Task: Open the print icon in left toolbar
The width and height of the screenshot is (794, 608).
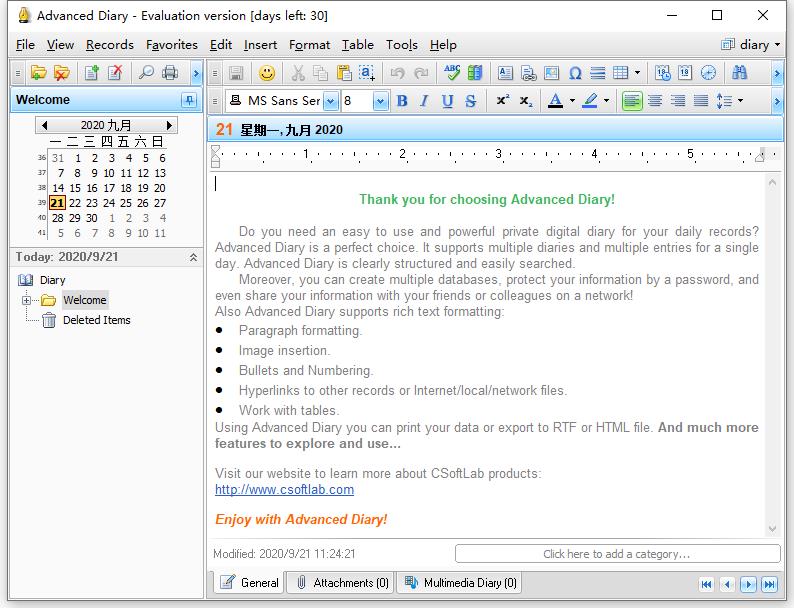Action: (x=170, y=73)
